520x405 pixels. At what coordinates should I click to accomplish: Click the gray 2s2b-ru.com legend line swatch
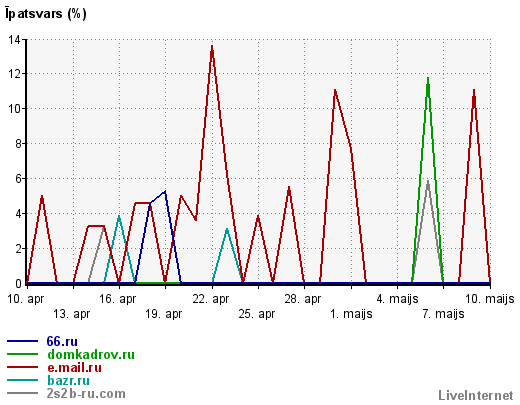(22, 393)
